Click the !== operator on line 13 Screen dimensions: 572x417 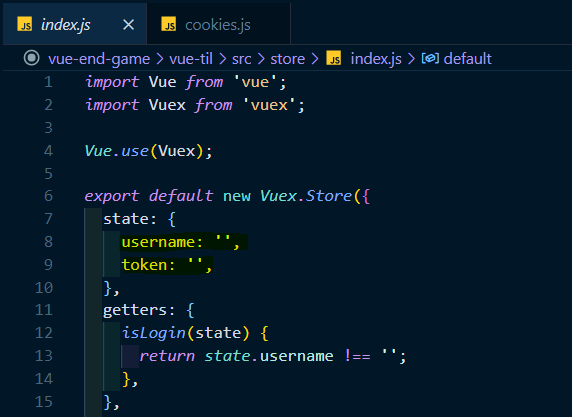[x=357, y=356]
